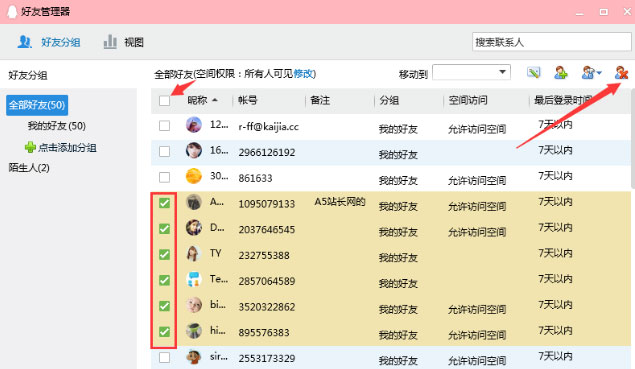Click the 最后登录时间 column header
Image resolution: width=635 pixels, height=369 pixels.
pos(563,100)
